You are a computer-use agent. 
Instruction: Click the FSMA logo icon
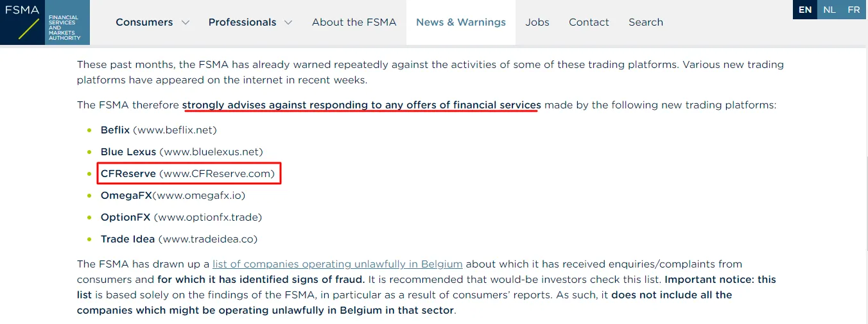click(x=22, y=22)
